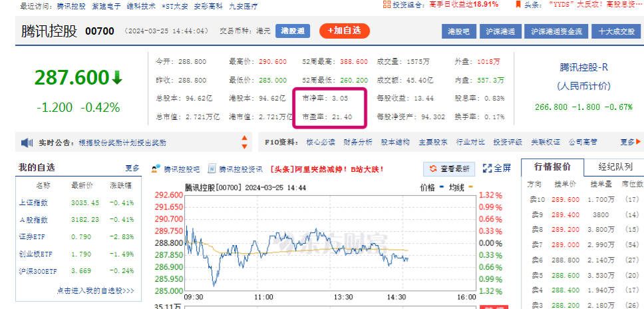Screen dimensions: 644x309
Task: Click 外盘 value 1018万
Action: [x=489, y=62]
